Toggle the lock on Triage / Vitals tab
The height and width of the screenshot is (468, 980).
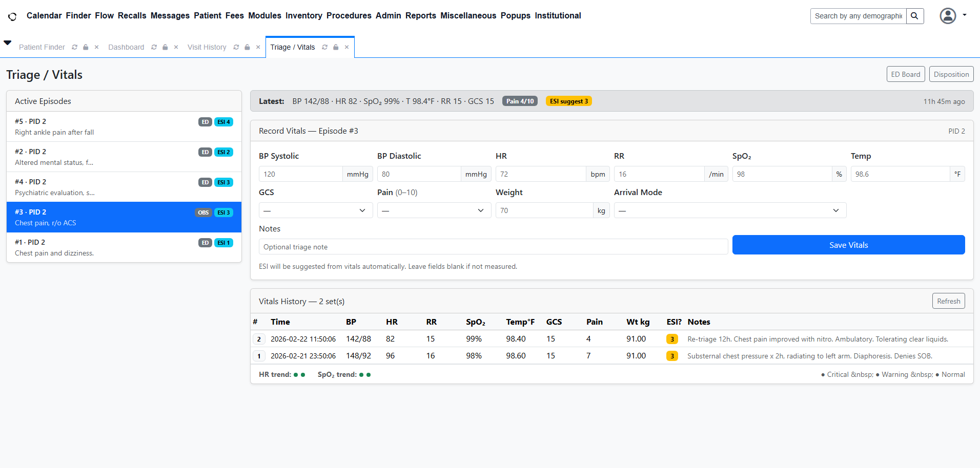pyautogui.click(x=336, y=47)
